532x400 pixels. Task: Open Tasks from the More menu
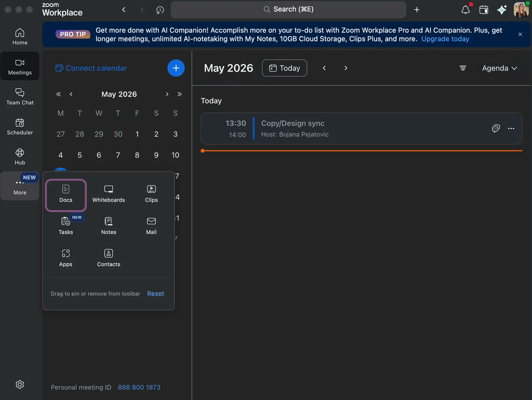(66, 226)
